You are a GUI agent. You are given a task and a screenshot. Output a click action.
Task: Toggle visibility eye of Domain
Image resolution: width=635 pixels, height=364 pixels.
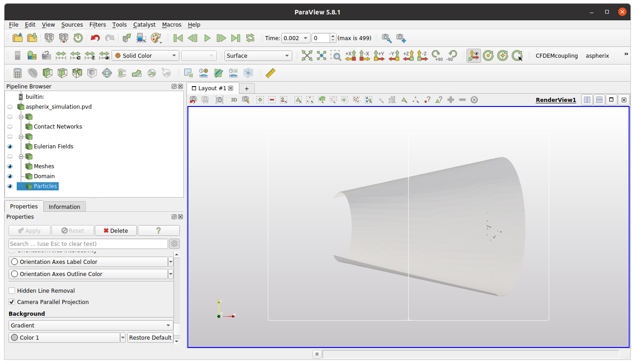[10, 176]
